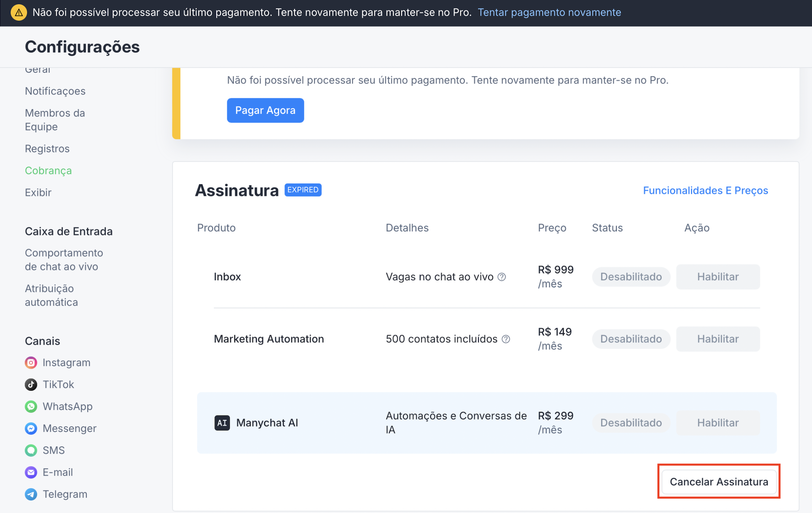Click the R$ 149 /mês price
This screenshot has height=513, width=812.
(555, 339)
